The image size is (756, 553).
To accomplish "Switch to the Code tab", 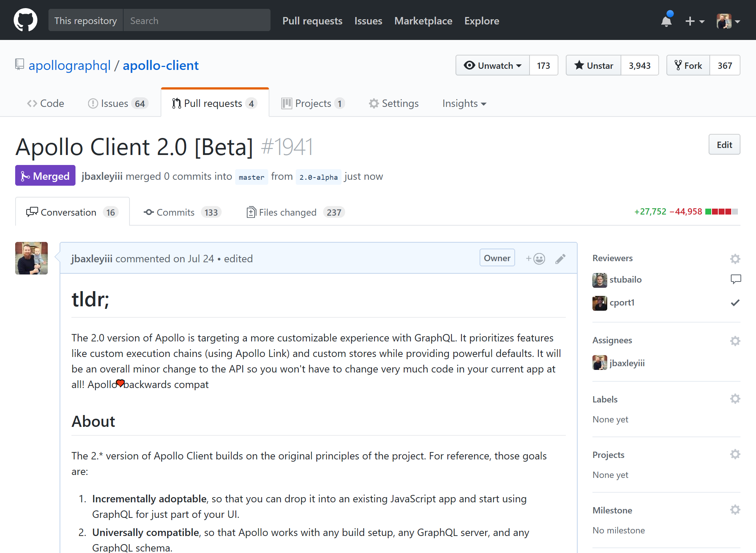I will click(x=46, y=103).
